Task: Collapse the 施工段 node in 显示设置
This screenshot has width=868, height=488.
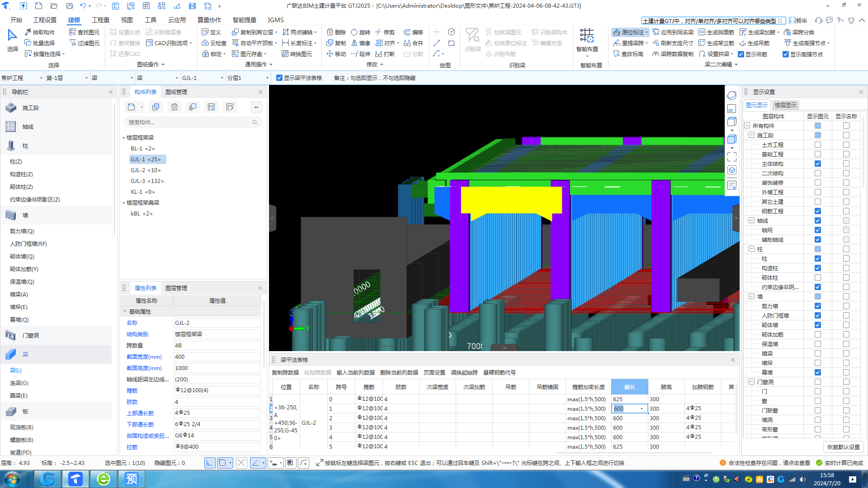Action: pyautogui.click(x=751, y=135)
